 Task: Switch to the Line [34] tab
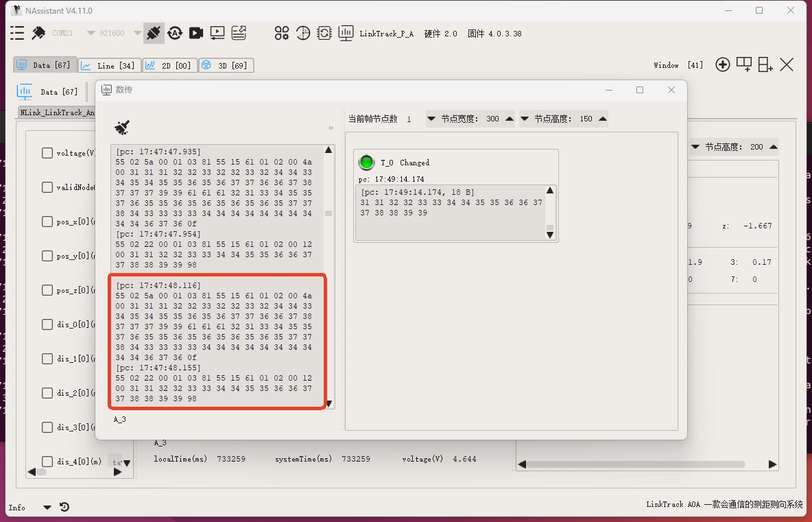point(109,65)
